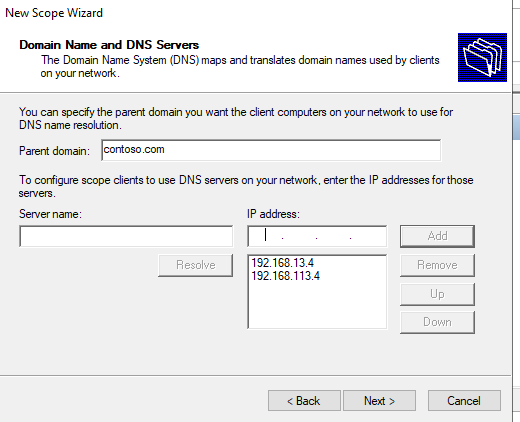Screen dimensions: 520x422
Task: Move server down with Down button
Action: tap(437, 322)
